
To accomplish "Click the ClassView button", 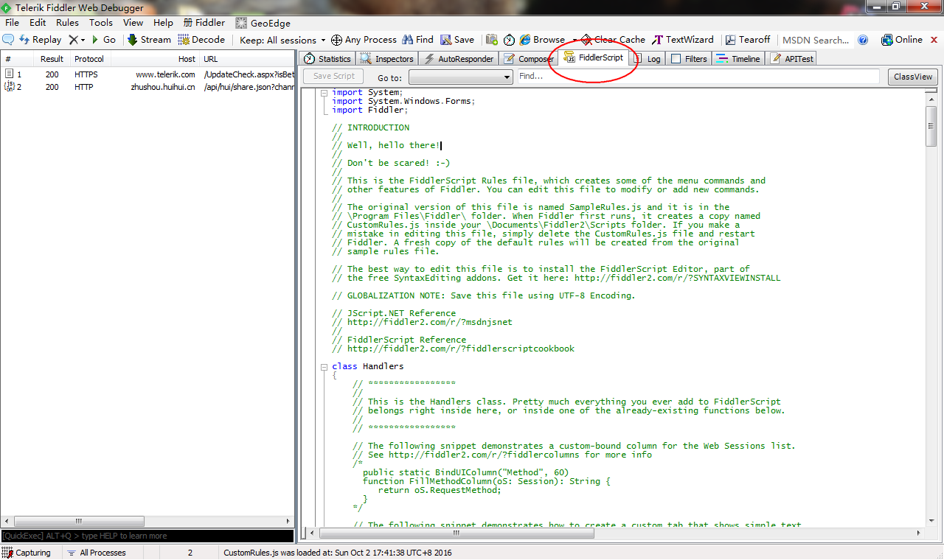I will tap(913, 77).
